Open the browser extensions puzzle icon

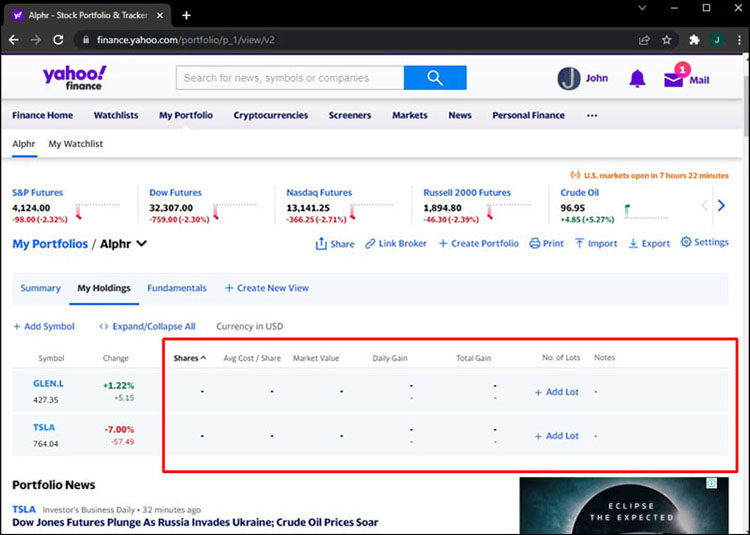click(694, 40)
